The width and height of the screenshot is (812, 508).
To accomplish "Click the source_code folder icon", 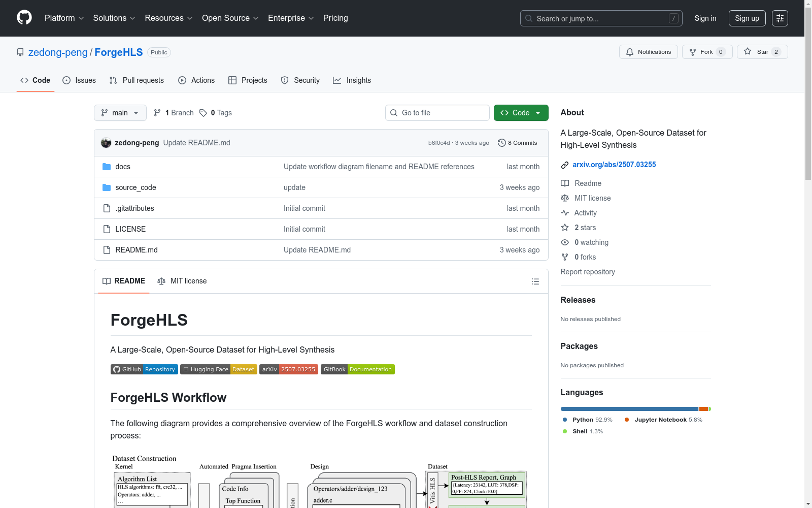I will pos(107,187).
